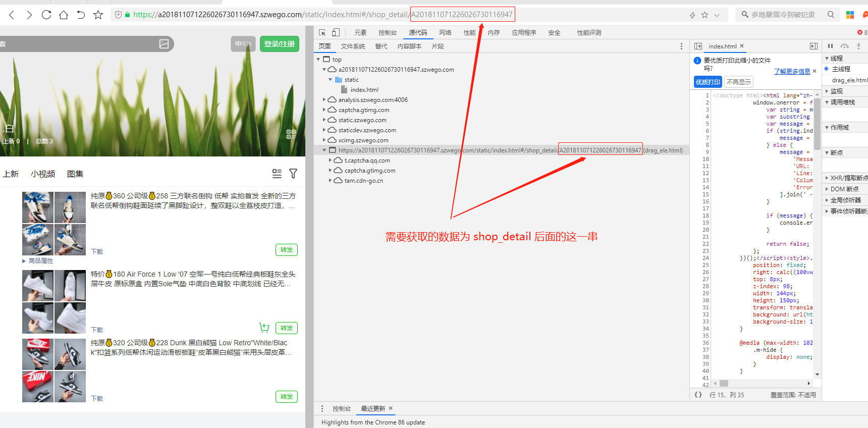Viewport: 868px width, 428px height.
Task: Activate DevTools inspect element picker icon
Action: [x=322, y=32]
